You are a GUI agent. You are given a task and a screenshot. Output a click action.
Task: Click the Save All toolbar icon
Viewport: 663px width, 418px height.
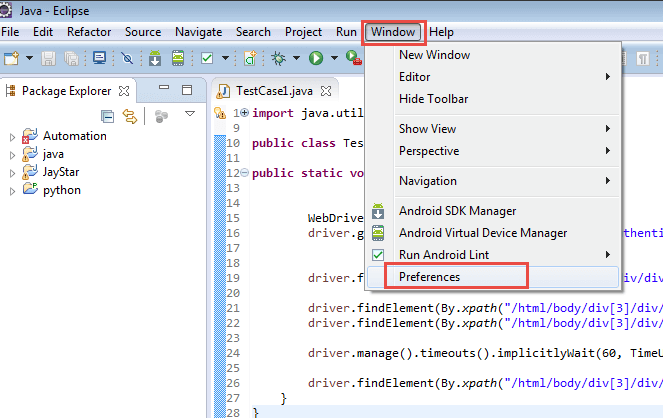point(71,58)
